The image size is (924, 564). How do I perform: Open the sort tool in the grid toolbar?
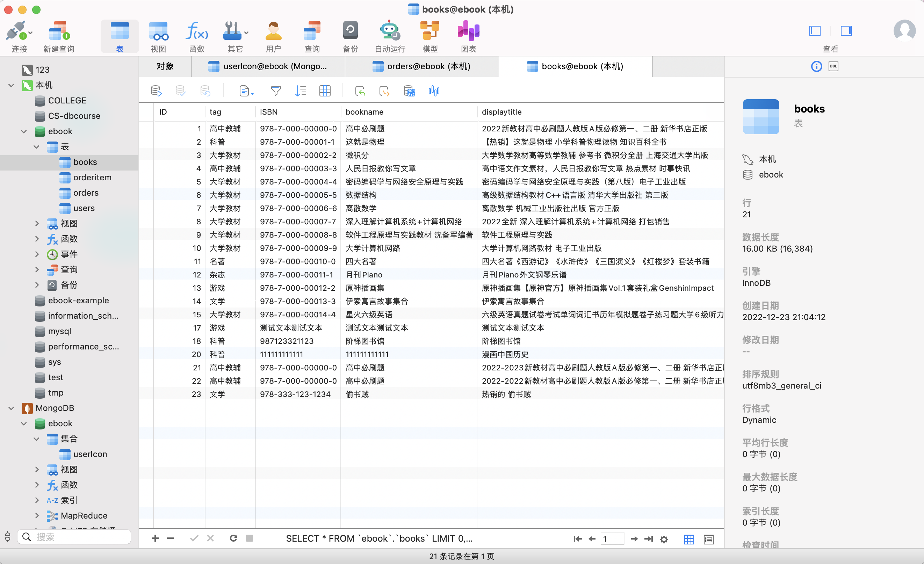301,91
